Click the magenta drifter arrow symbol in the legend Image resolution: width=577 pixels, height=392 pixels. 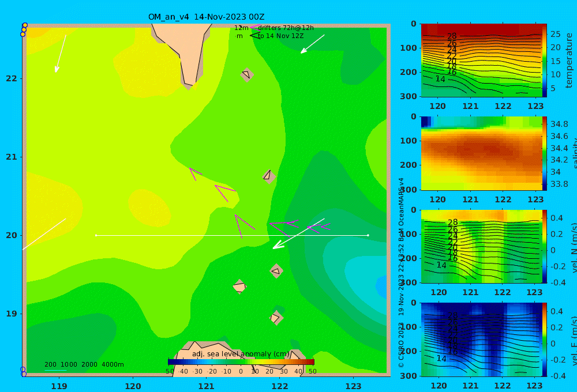coord(255,28)
